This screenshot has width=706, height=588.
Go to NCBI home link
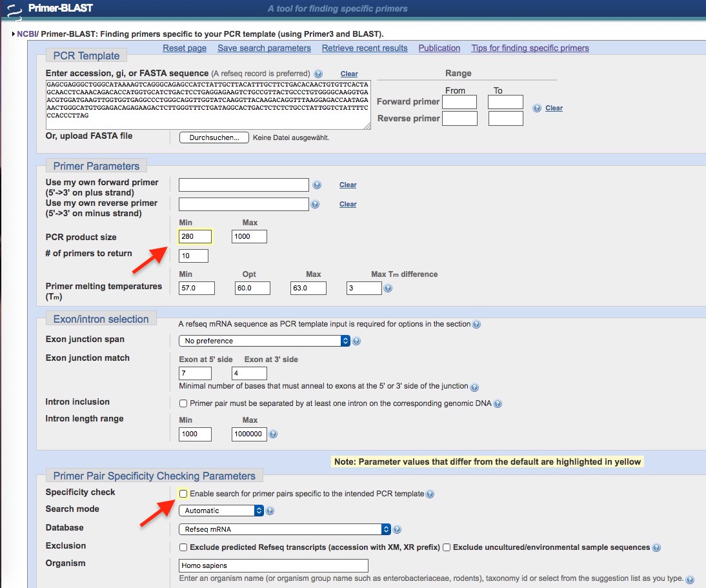pyautogui.click(x=27, y=34)
